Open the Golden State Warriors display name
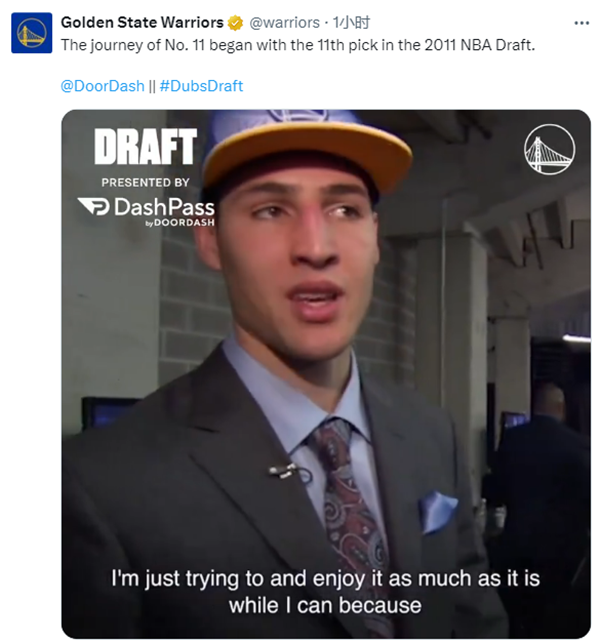 click(142, 23)
